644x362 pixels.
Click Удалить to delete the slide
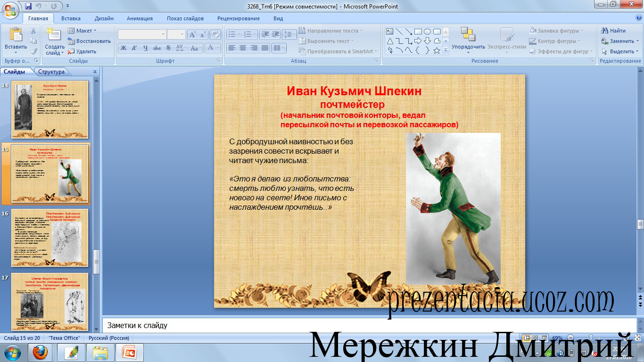[82, 51]
